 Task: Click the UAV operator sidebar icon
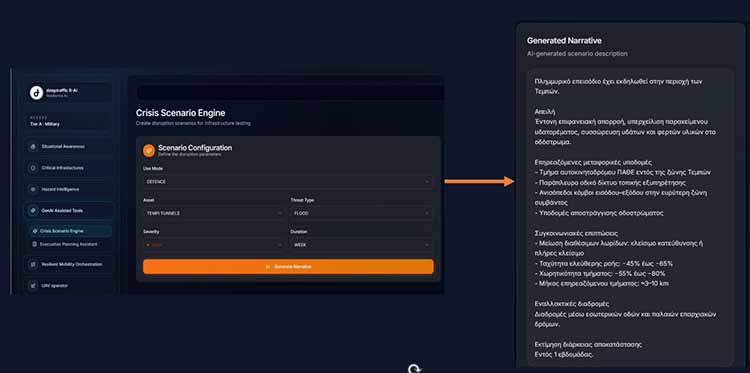33,285
